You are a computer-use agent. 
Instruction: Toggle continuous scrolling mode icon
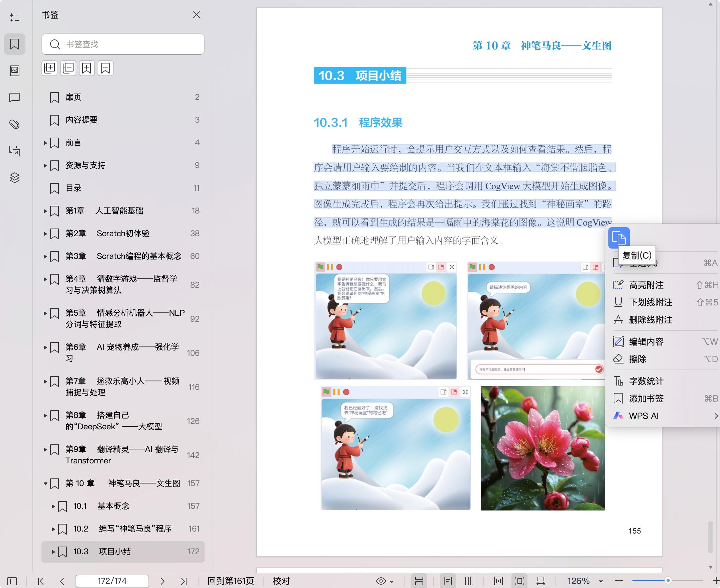419,581
